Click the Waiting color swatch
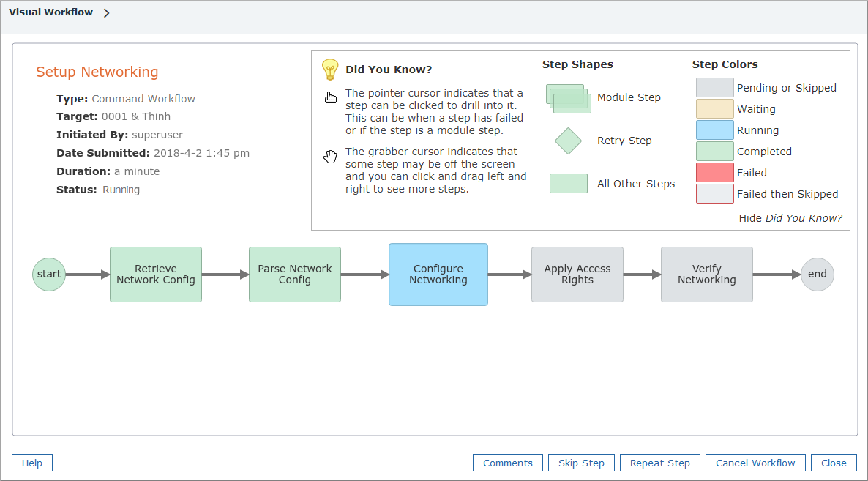868x481 pixels. click(714, 109)
